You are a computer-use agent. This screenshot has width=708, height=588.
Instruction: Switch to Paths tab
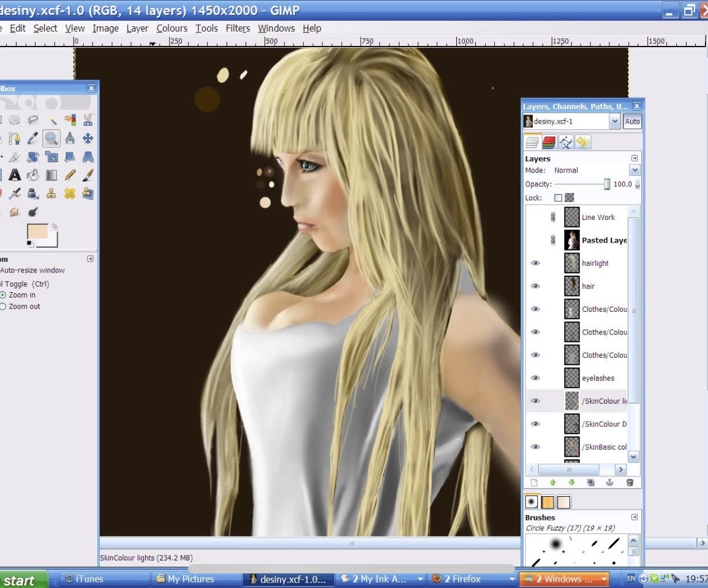[566, 143]
